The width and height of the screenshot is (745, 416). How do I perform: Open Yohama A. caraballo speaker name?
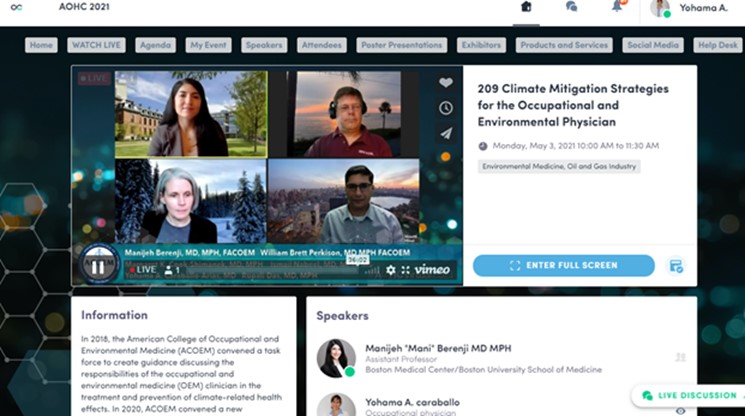pyautogui.click(x=412, y=402)
